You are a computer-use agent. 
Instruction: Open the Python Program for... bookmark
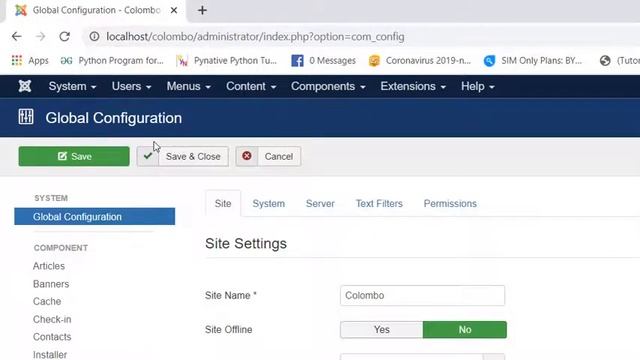(x=112, y=60)
